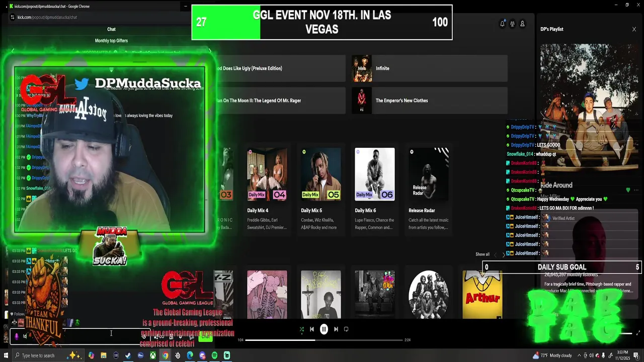Open Xbox app from the taskbar
The width and height of the screenshot is (644, 362).
tap(152, 355)
